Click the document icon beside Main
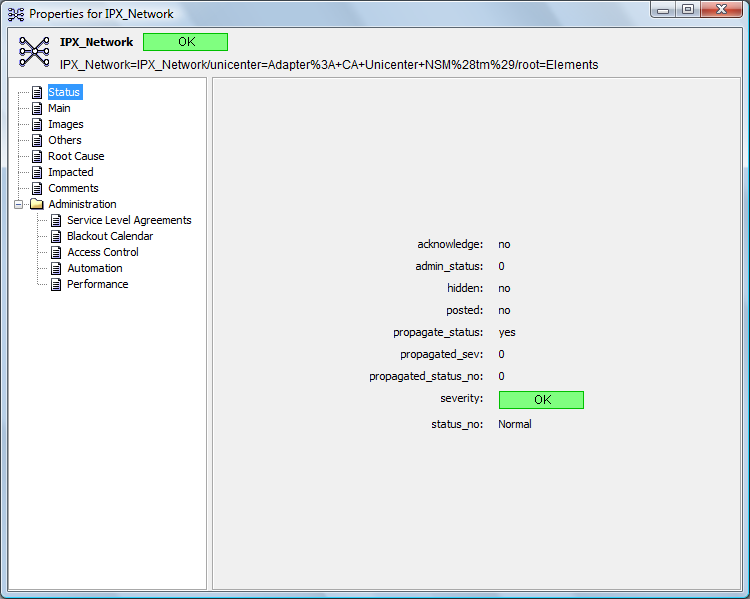Viewport: 750px width, 599px height. coord(37,109)
